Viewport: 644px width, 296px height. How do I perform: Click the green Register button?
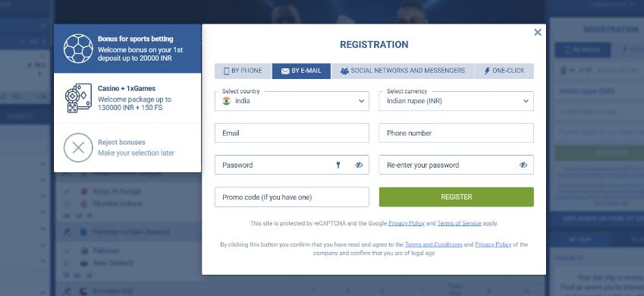tap(457, 197)
